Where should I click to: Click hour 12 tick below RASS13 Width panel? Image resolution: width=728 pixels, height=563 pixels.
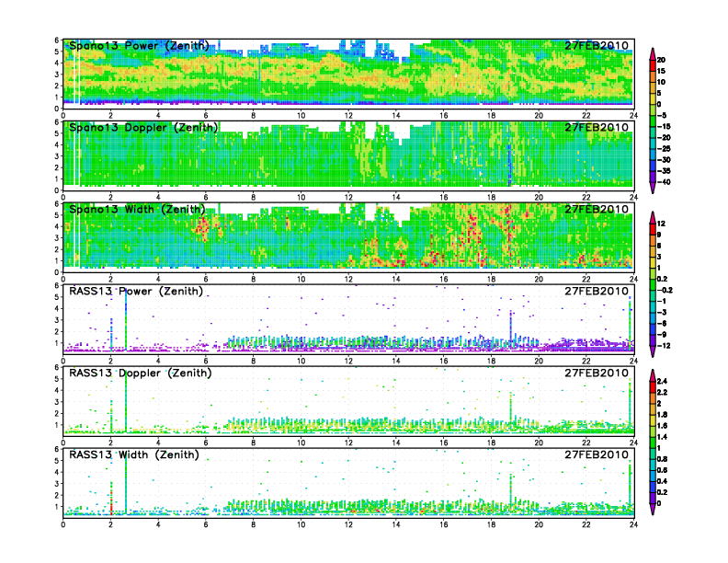pos(348,525)
